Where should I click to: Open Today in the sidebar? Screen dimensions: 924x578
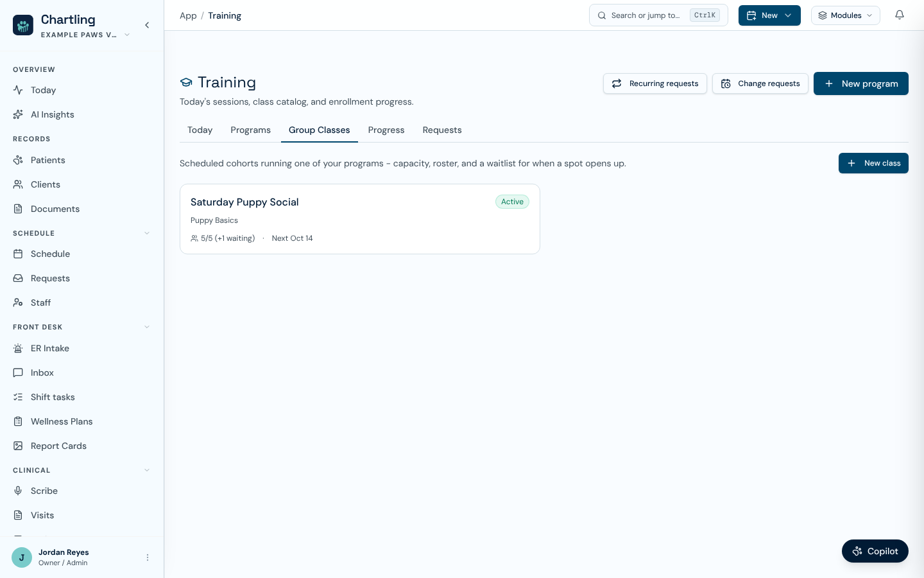pyautogui.click(x=82, y=90)
